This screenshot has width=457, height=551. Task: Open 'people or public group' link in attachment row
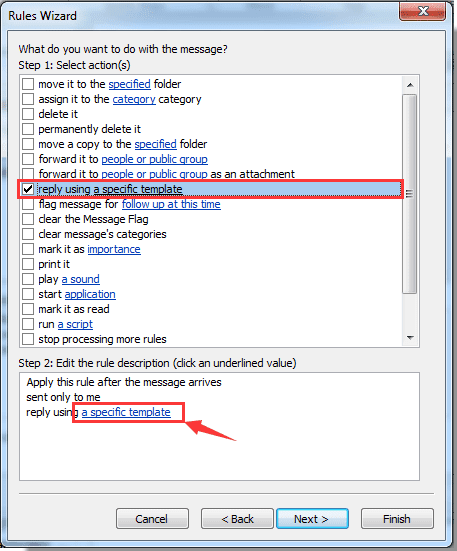pyautogui.click(x=155, y=174)
